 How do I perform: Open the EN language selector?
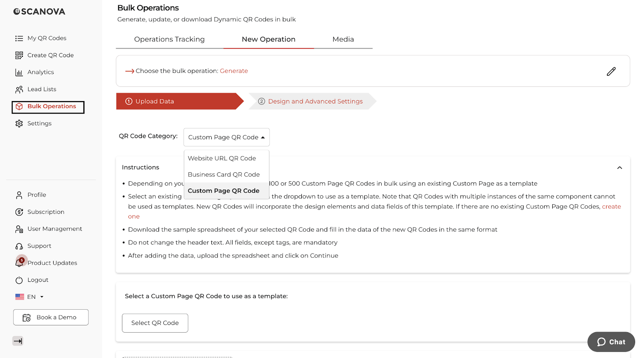(29, 297)
